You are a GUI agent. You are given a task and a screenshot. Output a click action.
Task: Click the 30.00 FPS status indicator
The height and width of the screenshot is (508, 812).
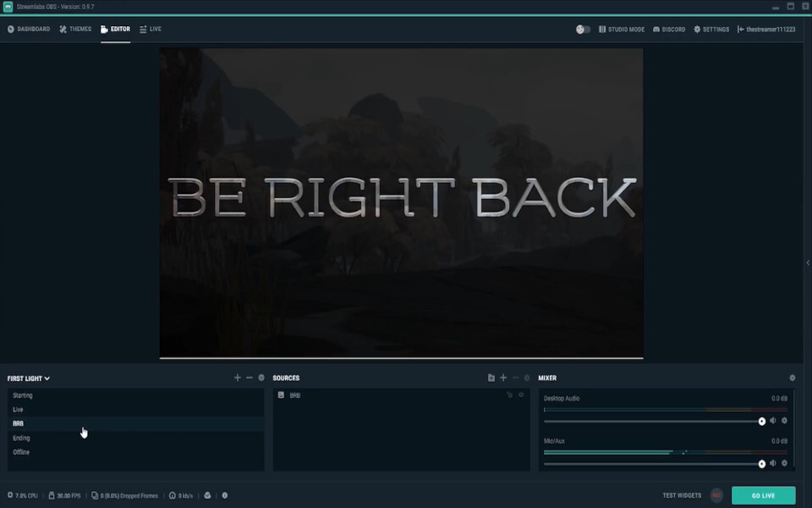point(65,495)
